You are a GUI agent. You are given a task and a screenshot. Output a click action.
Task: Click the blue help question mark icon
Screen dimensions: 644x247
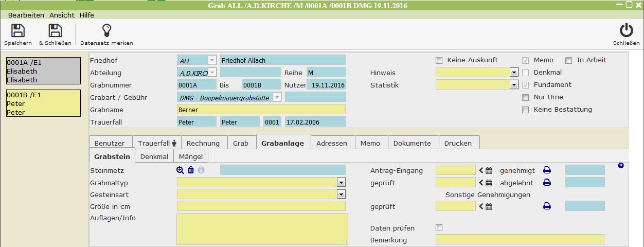coord(621,166)
